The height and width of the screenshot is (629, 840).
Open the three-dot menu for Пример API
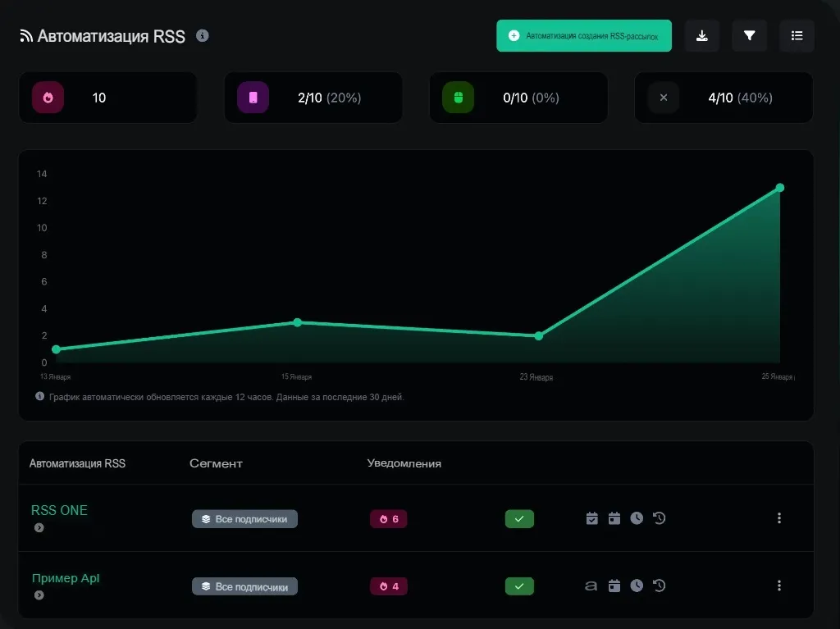pos(779,586)
